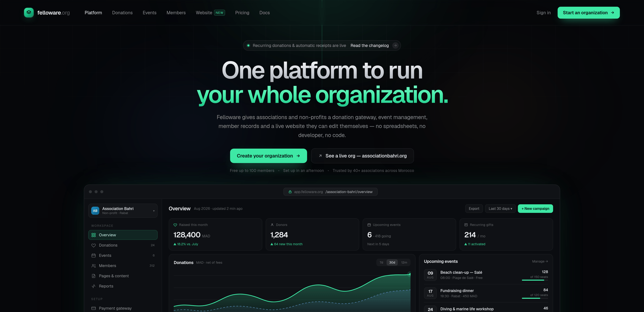Click the Reports pulse icon in sidebar
This screenshot has width=644, height=312.
(x=94, y=286)
